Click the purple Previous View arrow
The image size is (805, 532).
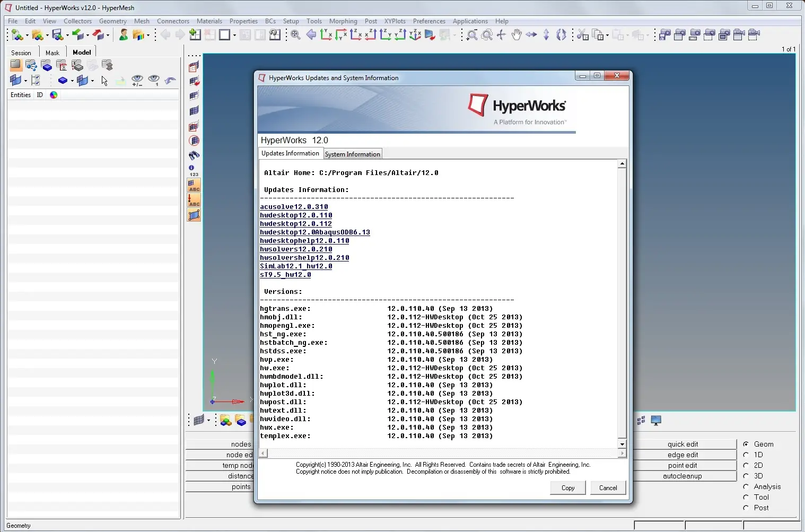pos(311,35)
